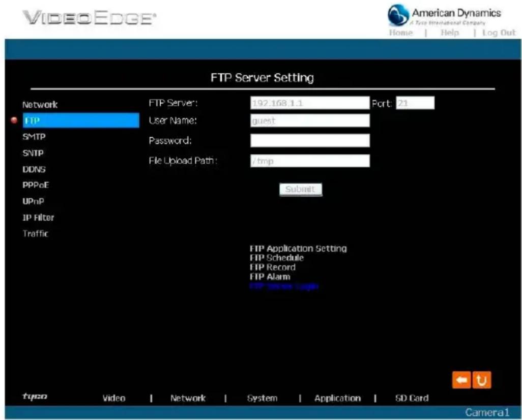
Task: Click the VideoEdge logo
Action: tap(89, 17)
